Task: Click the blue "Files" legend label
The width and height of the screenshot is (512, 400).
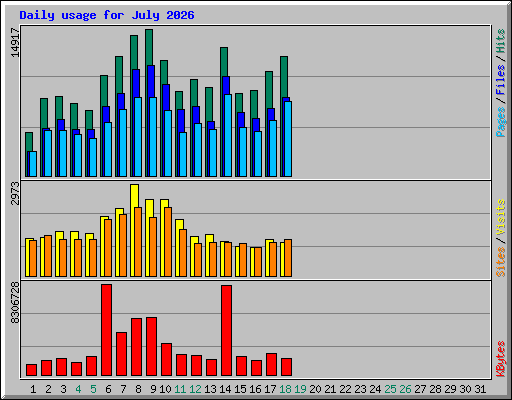Action: [501, 80]
